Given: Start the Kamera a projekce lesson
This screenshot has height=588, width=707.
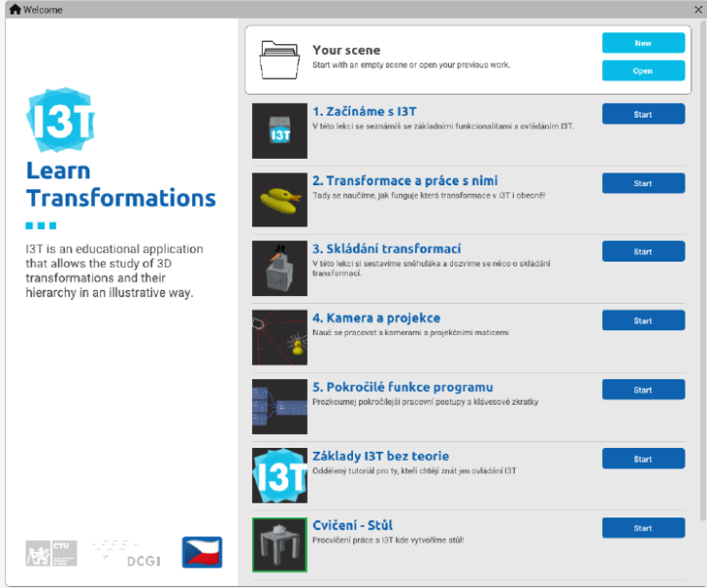Looking at the screenshot, I should point(642,320).
